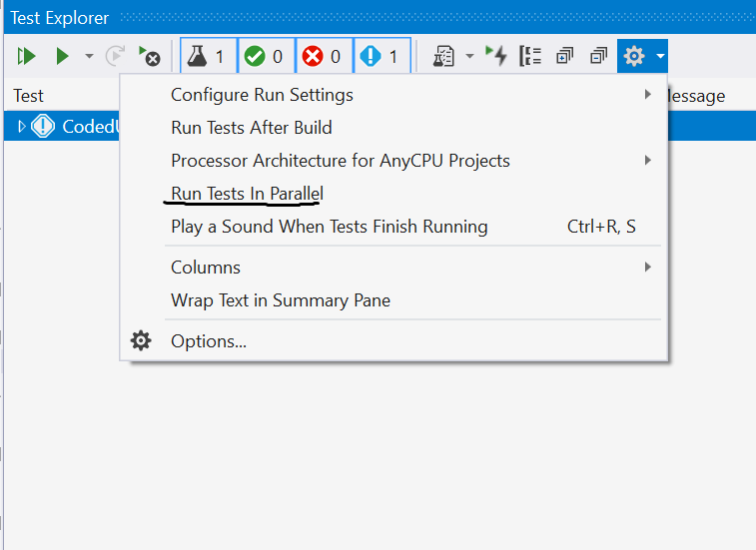Image resolution: width=756 pixels, height=550 pixels.
Task: Toggle total tests flask filter
Action: [209, 57]
